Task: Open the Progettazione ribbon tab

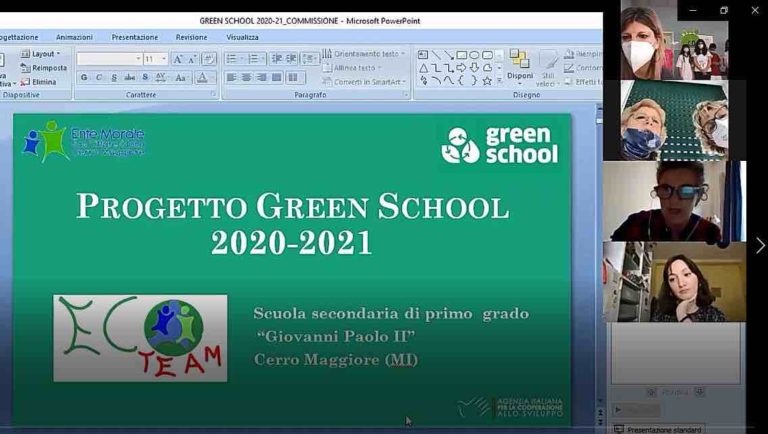Action: [x=19, y=37]
